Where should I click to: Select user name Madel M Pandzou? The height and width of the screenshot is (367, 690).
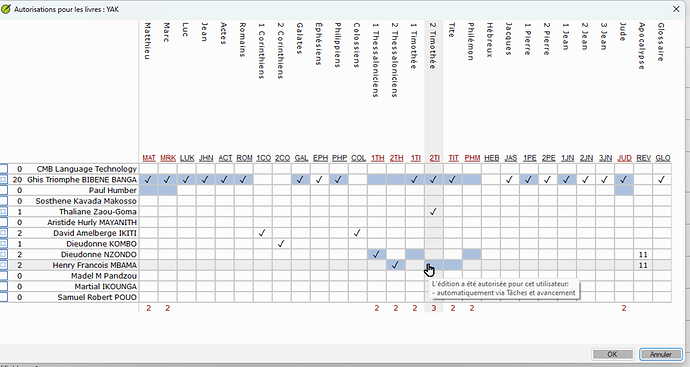tap(104, 276)
